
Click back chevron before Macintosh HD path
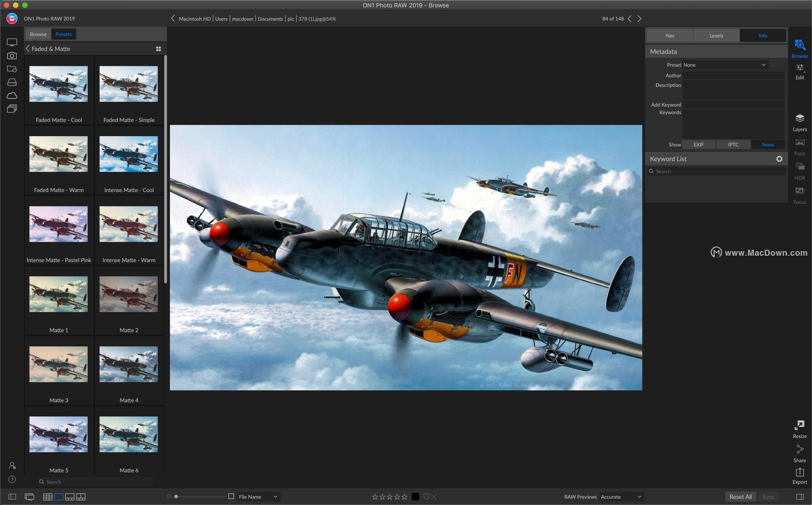tap(173, 18)
